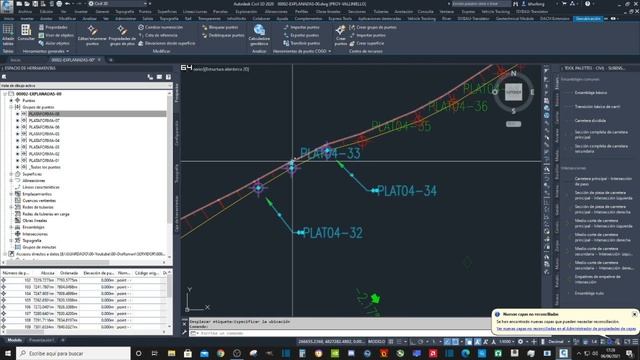The height and width of the screenshot is (360, 640).
Task: Click Cota de referencia in the ribbon
Action: tap(158, 35)
